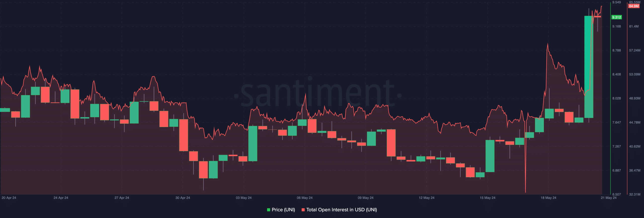The height and width of the screenshot is (218, 644).
Task: Click the 24 Apr 24 date label
Action: pyautogui.click(x=61, y=198)
